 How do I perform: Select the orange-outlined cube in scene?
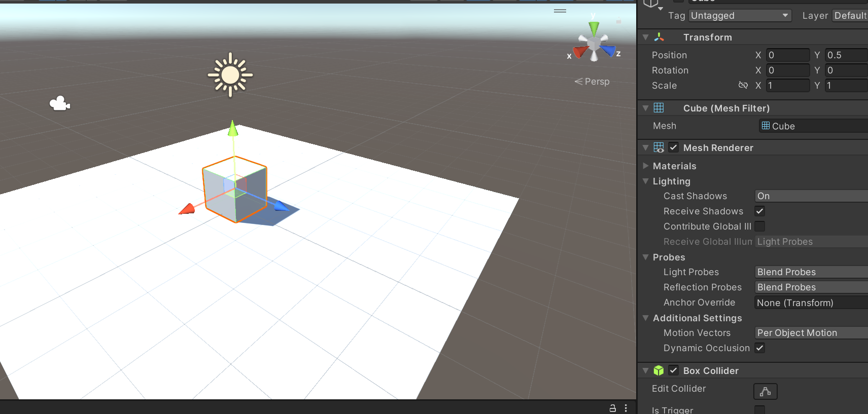click(x=235, y=190)
